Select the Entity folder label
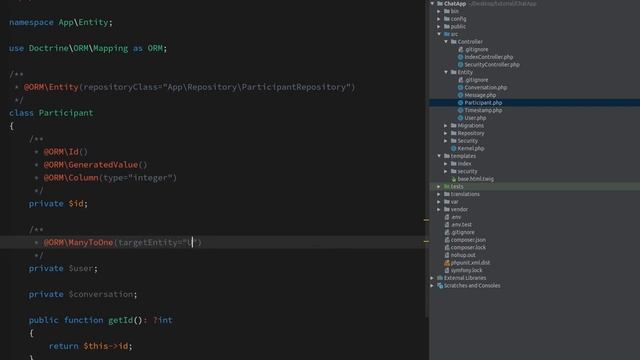 [x=465, y=72]
